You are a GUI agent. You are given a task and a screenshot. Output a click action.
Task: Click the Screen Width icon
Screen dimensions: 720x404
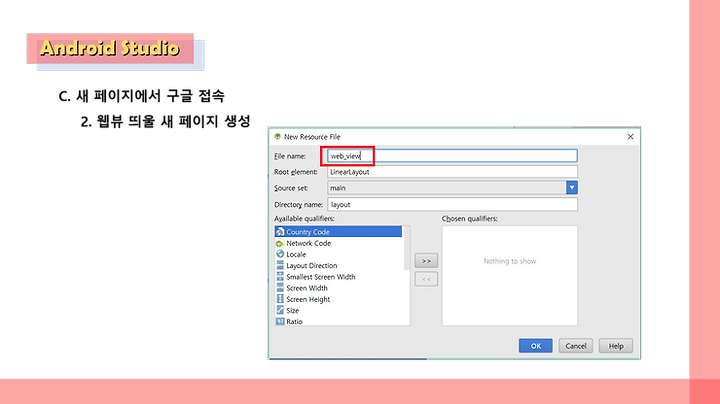280,288
